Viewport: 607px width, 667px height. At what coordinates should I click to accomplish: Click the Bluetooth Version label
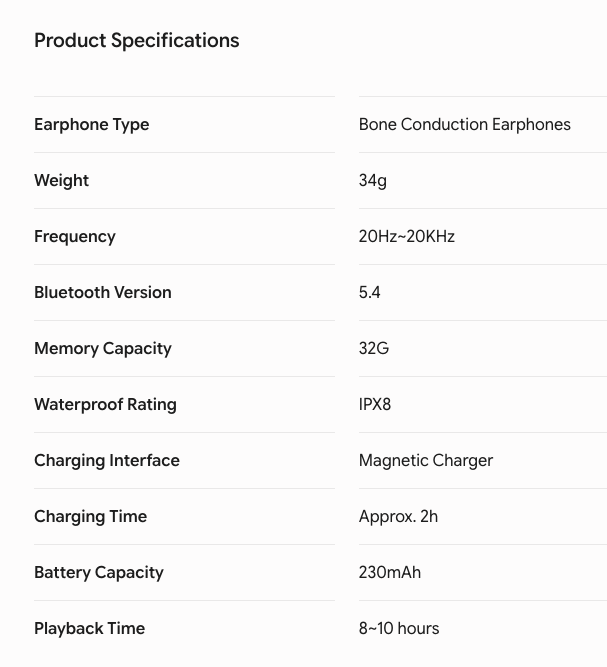103,292
